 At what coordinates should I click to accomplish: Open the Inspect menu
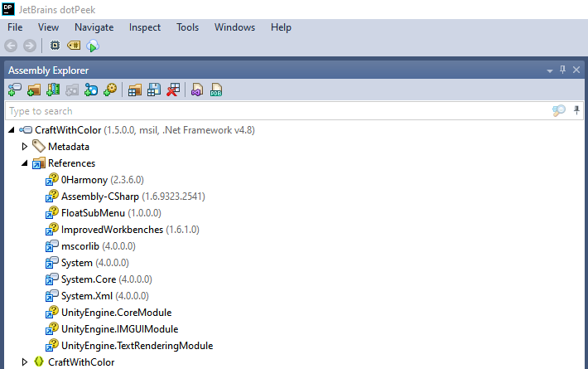pos(145,27)
